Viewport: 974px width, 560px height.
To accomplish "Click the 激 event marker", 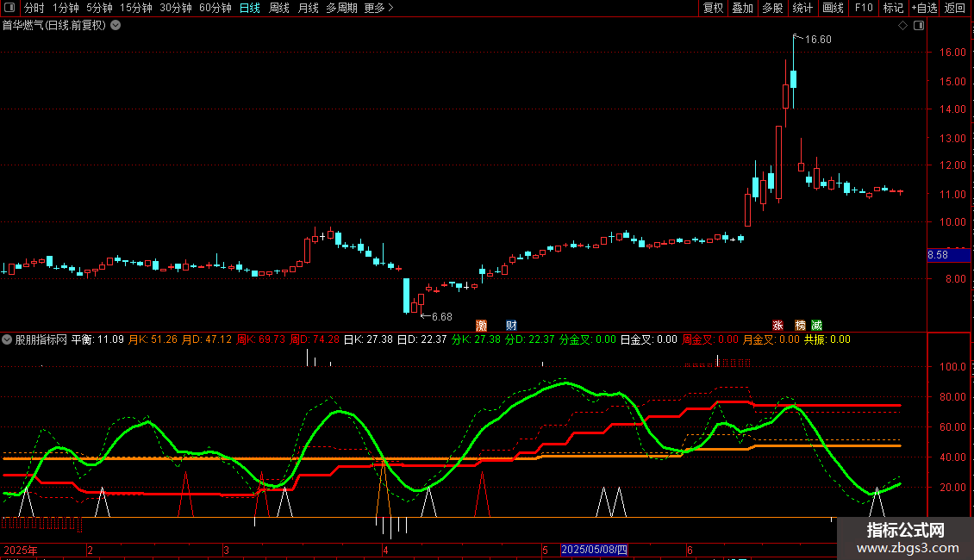I will point(482,326).
